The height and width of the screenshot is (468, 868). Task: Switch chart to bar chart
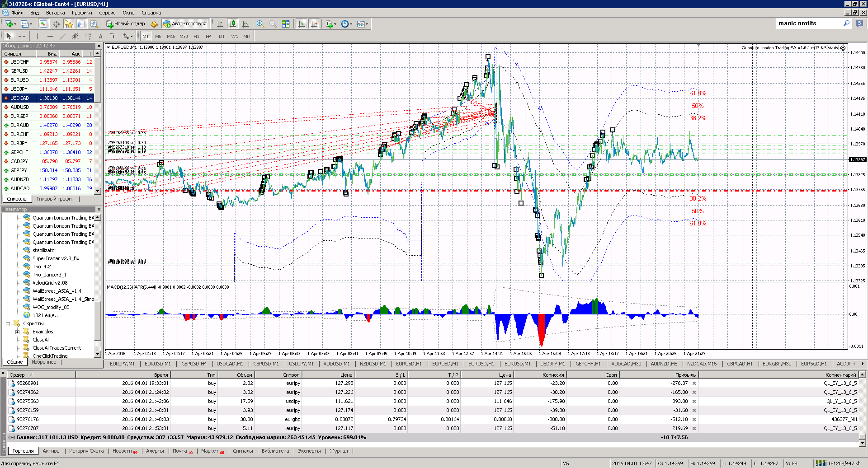[220, 24]
